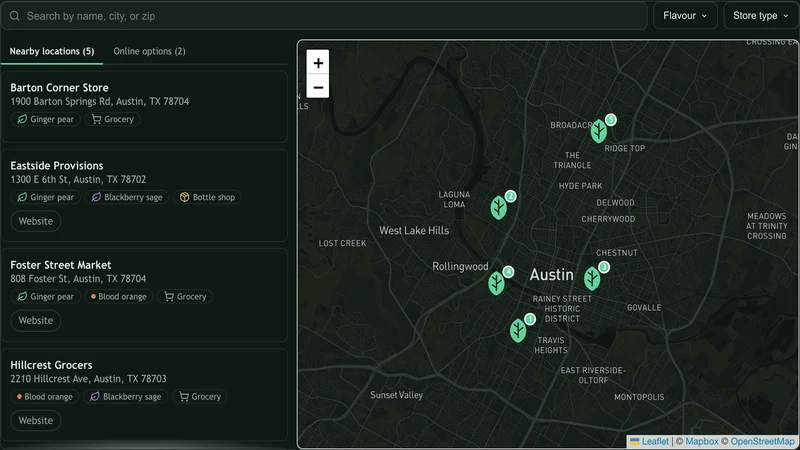Click address 2210 Hillcrest Ave, Austin
This screenshot has width=800, height=450.
tap(88, 379)
